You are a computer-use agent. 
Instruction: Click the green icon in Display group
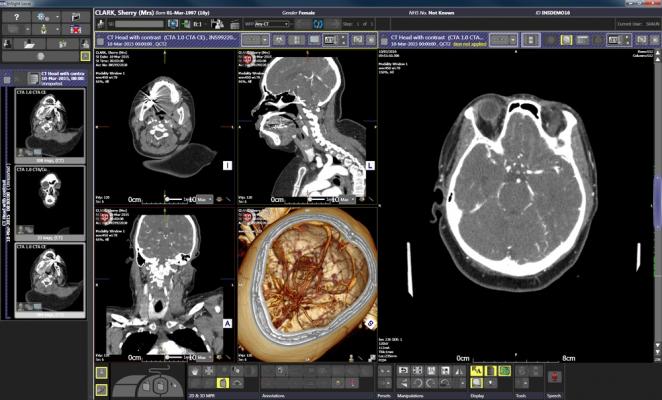(x=505, y=371)
